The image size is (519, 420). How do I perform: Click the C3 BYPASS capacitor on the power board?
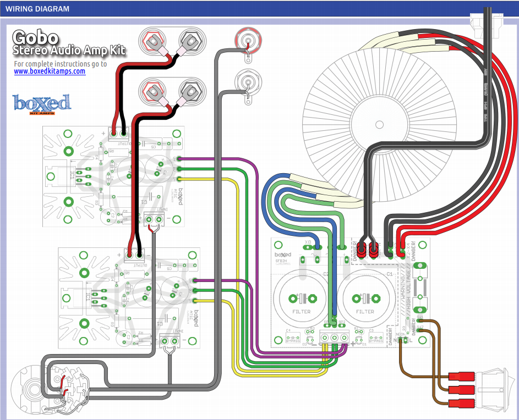[x=376, y=338]
